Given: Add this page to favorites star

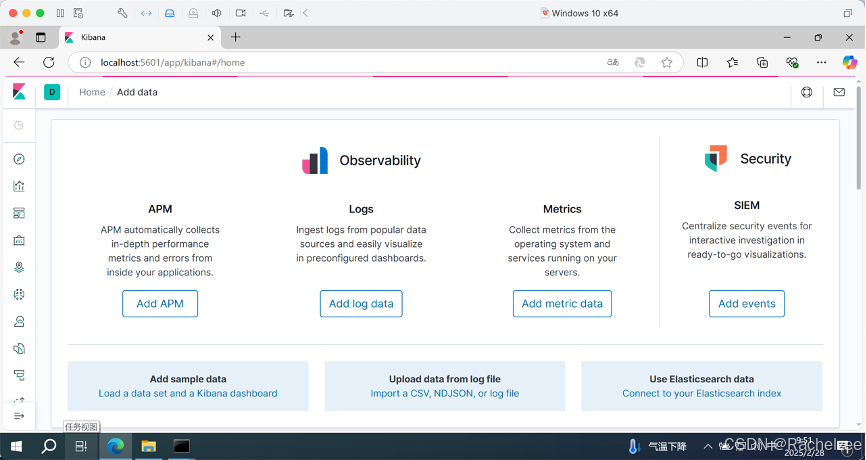Looking at the screenshot, I should [x=667, y=62].
